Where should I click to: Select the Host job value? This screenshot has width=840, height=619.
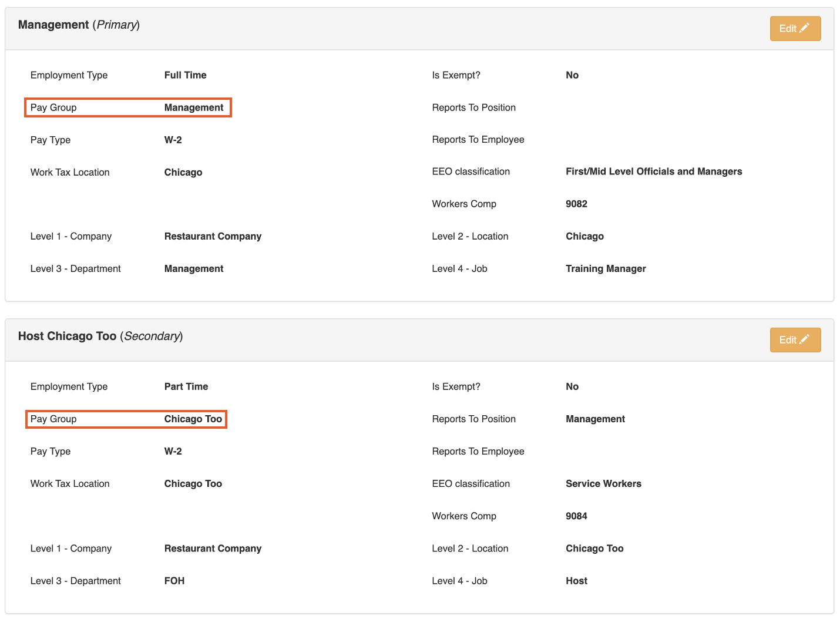click(x=576, y=581)
